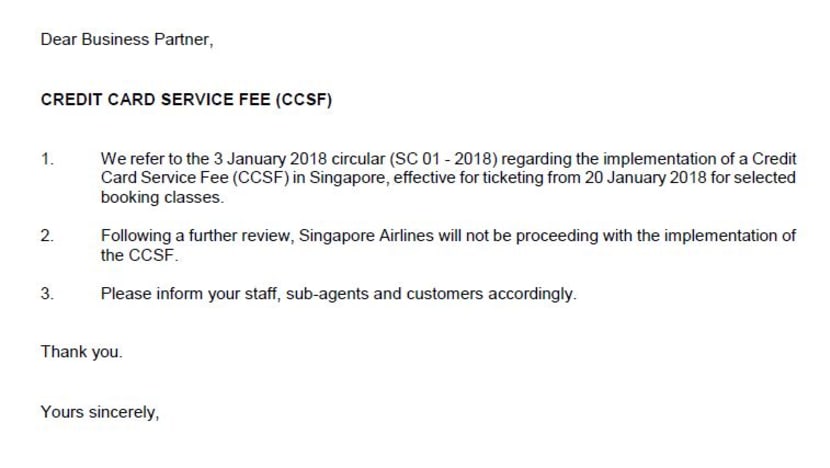This screenshot has height=468, width=830.
Task: Click the paragraph number 3 marker
Action: [x=47, y=294]
